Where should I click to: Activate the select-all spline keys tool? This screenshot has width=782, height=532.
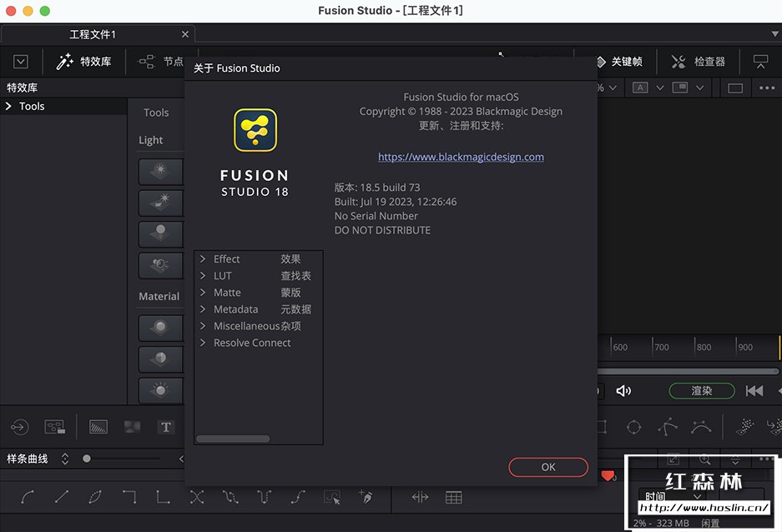331,497
